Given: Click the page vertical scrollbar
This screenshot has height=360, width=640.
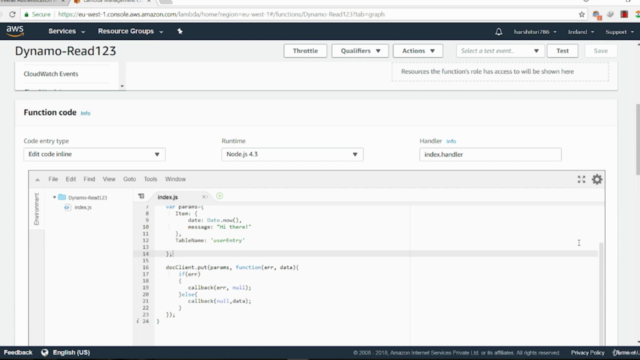Looking at the screenshot, I should (x=638, y=140).
